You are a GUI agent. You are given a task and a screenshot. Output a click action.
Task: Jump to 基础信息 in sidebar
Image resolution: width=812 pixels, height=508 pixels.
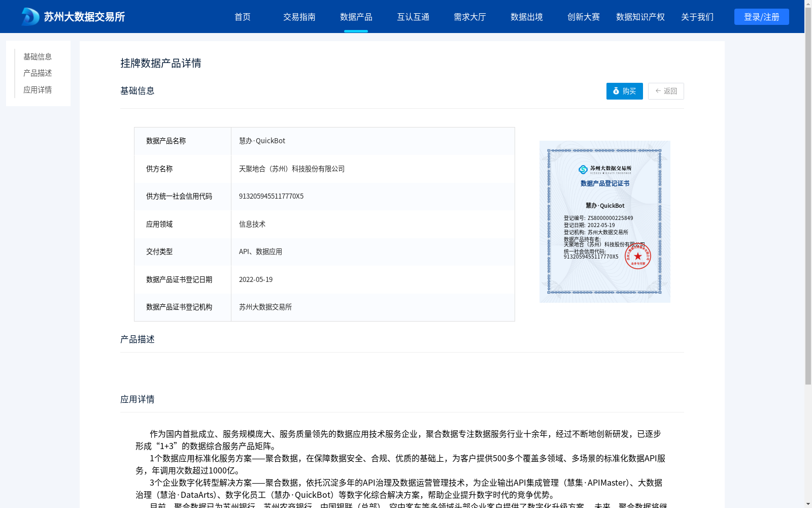[38, 56]
